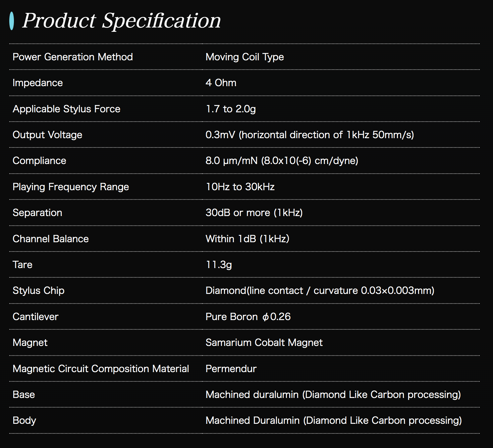Click the Impedance row label

pos(37,83)
